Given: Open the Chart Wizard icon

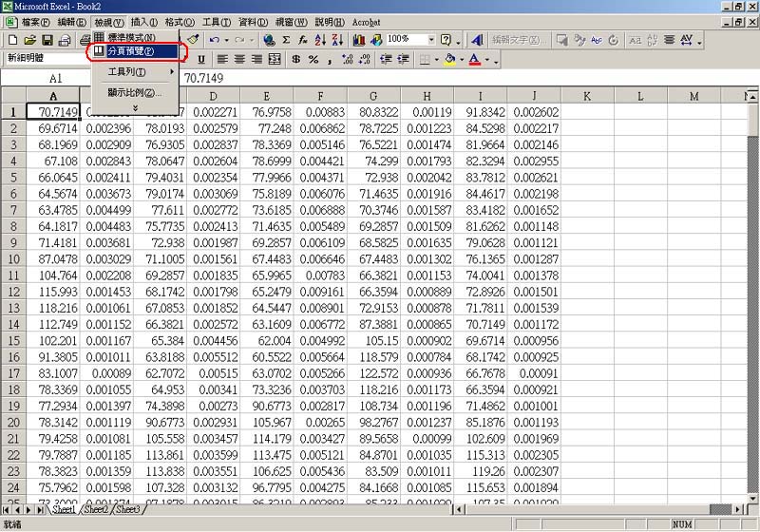Looking at the screenshot, I should click(x=359, y=40).
